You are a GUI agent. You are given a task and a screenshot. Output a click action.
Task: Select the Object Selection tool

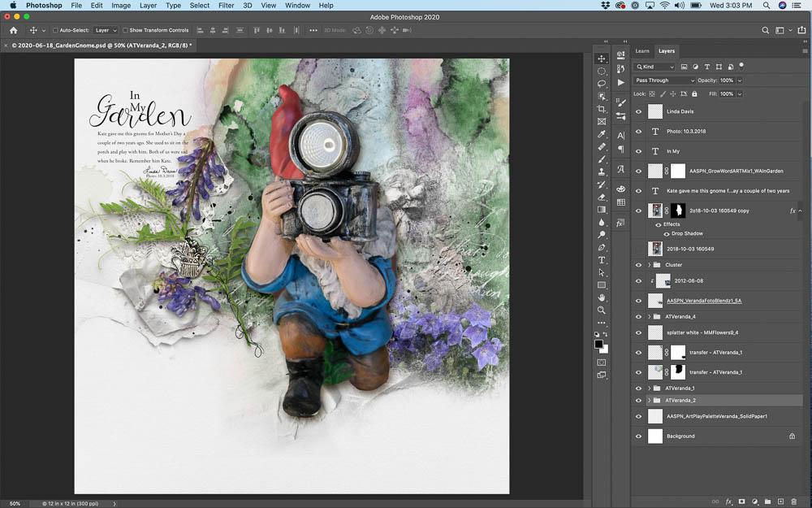[601, 97]
